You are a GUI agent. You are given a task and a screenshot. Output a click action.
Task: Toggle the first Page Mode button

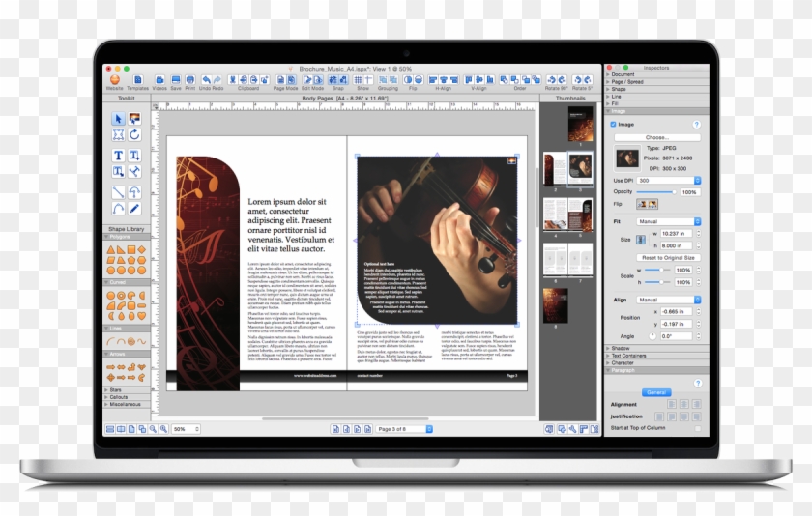coord(280,79)
